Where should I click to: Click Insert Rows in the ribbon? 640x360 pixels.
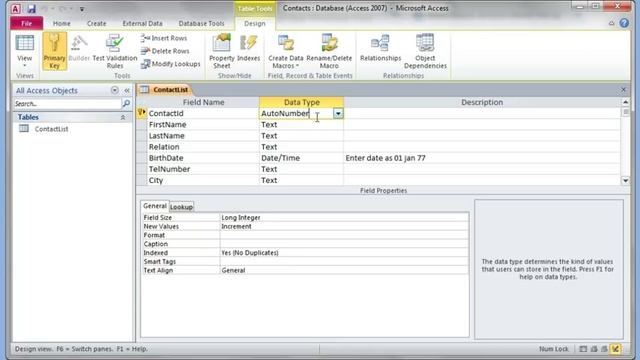click(x=164, y=38)
